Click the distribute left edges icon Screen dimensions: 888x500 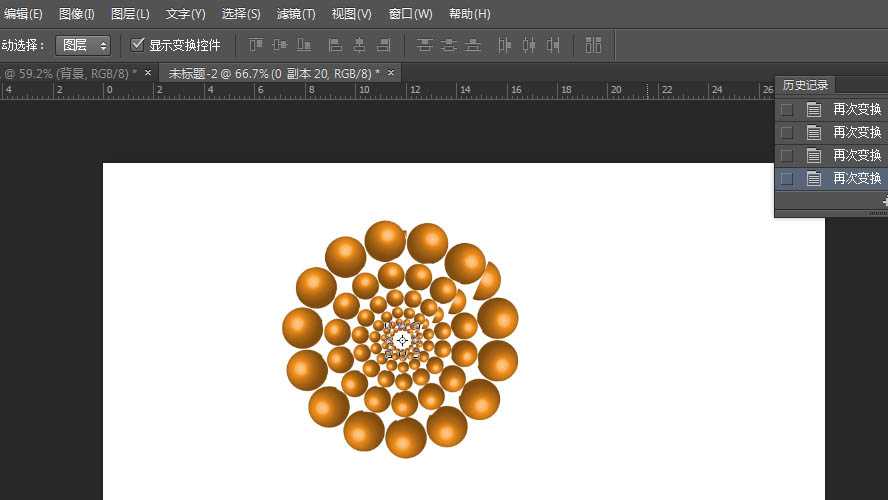504,45
